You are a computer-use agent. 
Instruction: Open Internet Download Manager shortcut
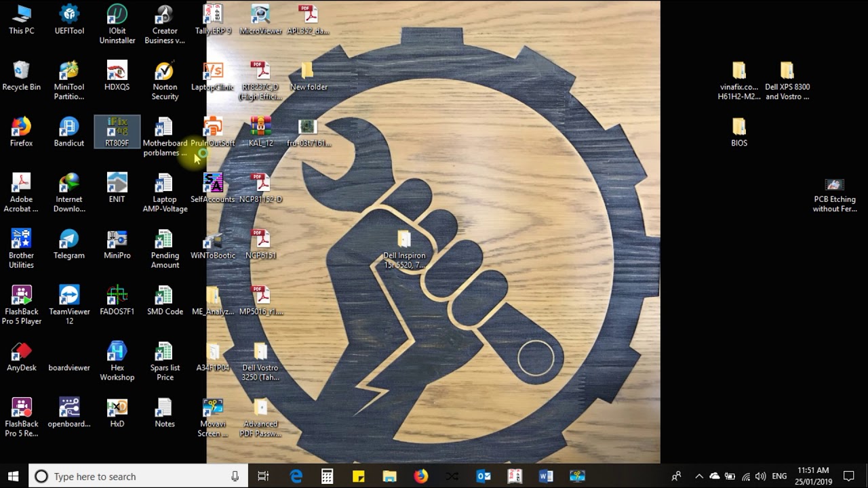click(x=69, y=193)
